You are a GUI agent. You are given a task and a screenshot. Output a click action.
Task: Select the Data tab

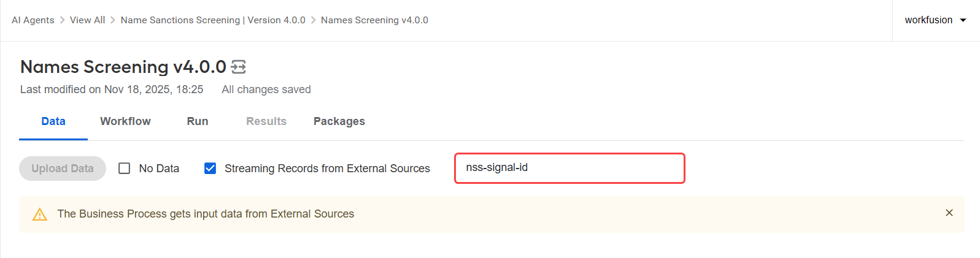tap(53, 121)
